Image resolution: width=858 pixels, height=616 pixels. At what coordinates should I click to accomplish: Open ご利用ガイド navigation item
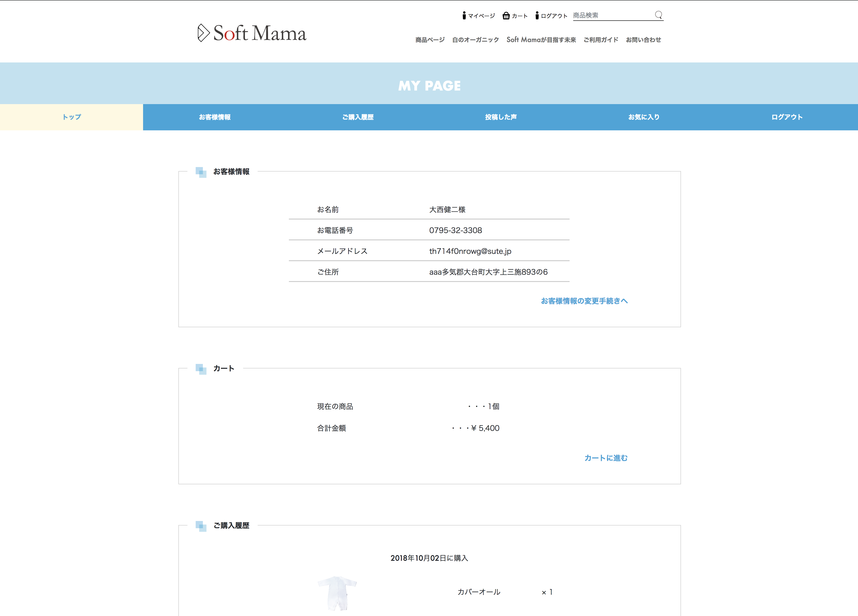tap(601, 40)
